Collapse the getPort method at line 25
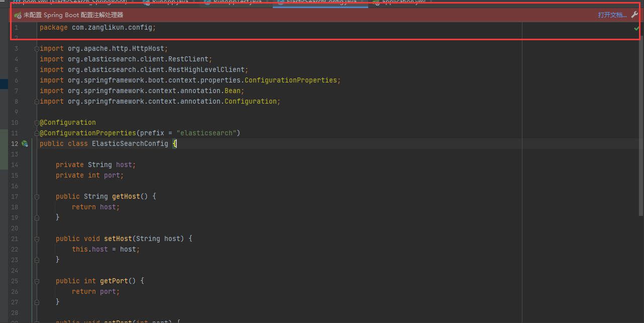This screenshot has height=323, width=644. click(37, 281)
